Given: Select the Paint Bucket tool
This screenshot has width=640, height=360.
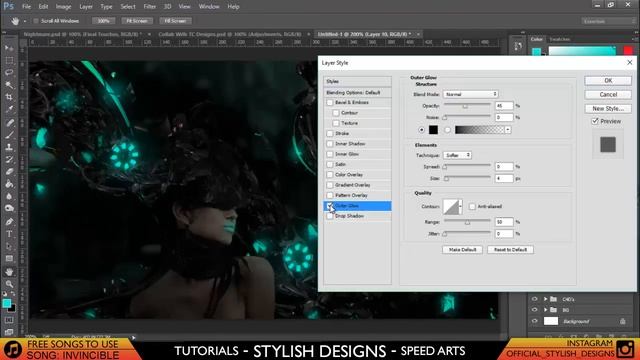Looking at the screenshot, I should pyautogui.click(x=9, y=184).
